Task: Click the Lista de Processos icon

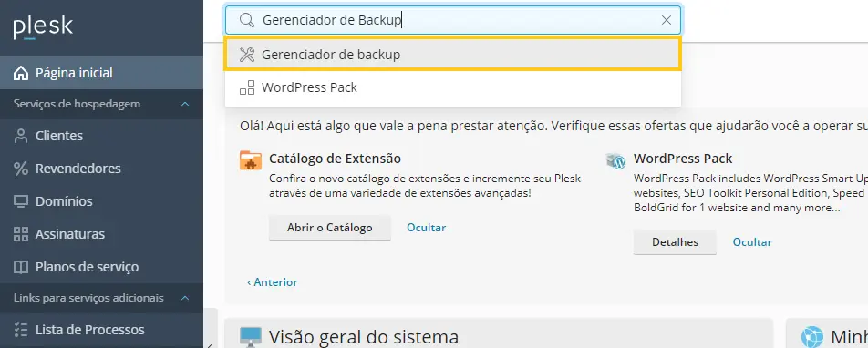Action: [x=21, y=330]
